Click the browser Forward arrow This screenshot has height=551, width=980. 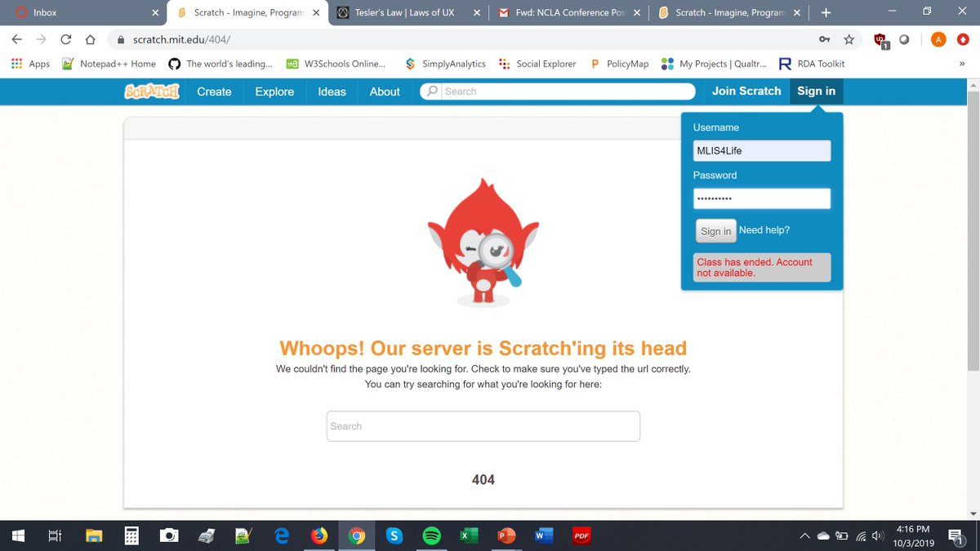[x=41, y=39]
